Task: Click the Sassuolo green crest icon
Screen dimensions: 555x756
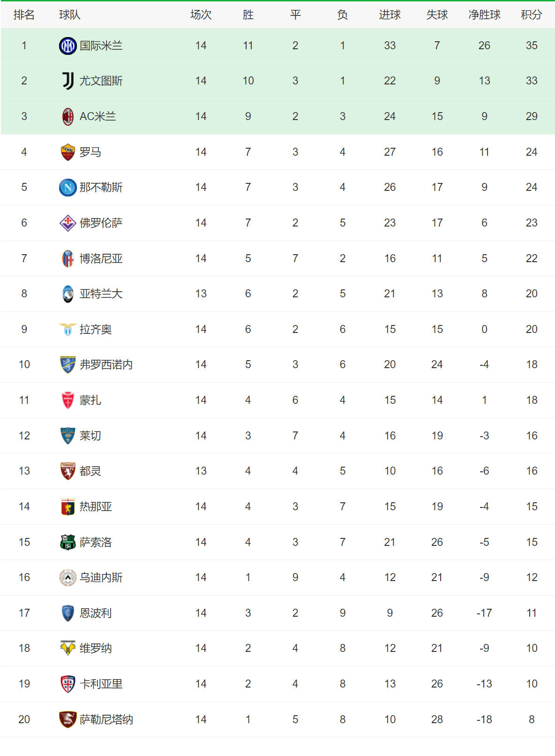Action: [x=68, y=543]
